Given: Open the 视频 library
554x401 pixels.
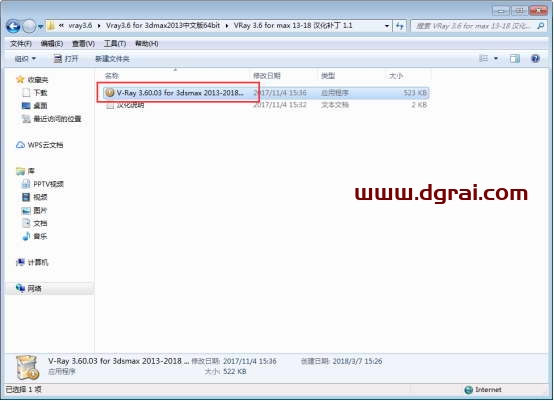Looking at the screenshot, I should tap(40, 197).
